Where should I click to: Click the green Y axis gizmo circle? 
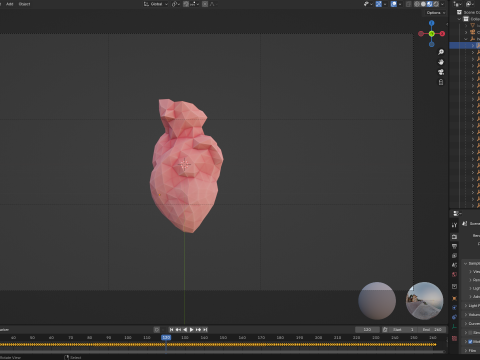click(x=432, y=34)
